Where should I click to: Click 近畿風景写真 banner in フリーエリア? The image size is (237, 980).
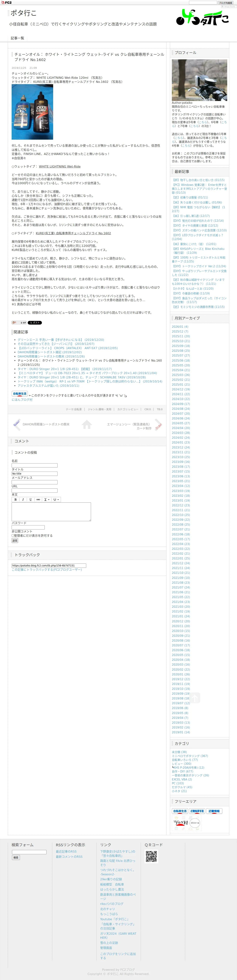[197, 811]
